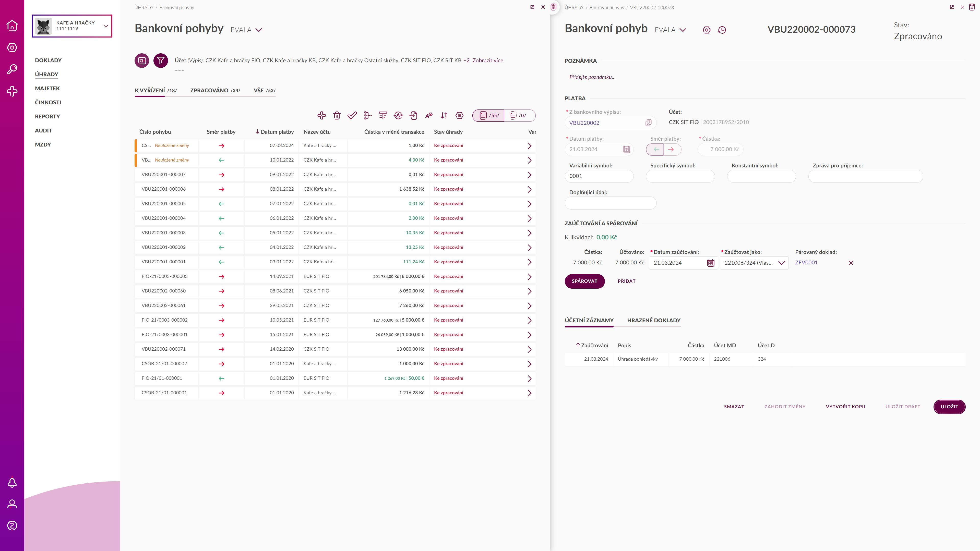Click the branching tree icon in toolbar
Viewport: 980px width, 551px height.
click(x=367, y=115)
